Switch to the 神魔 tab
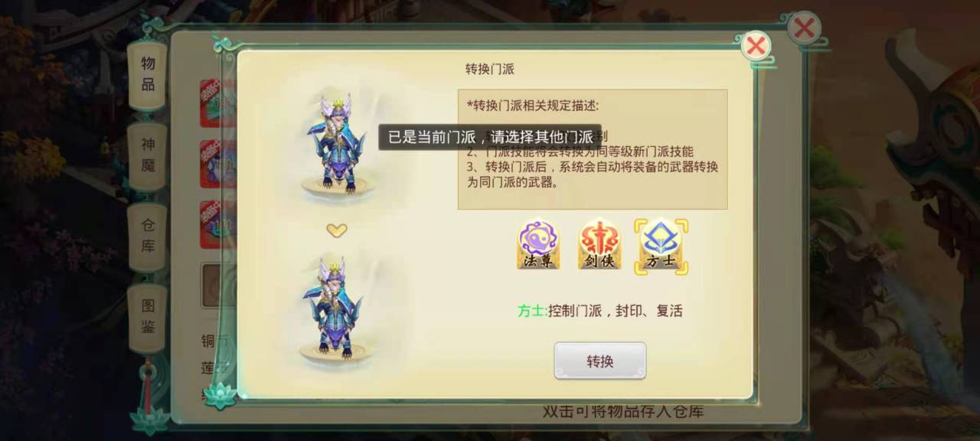This screenshot has height=441, width=980. (148, 155)
